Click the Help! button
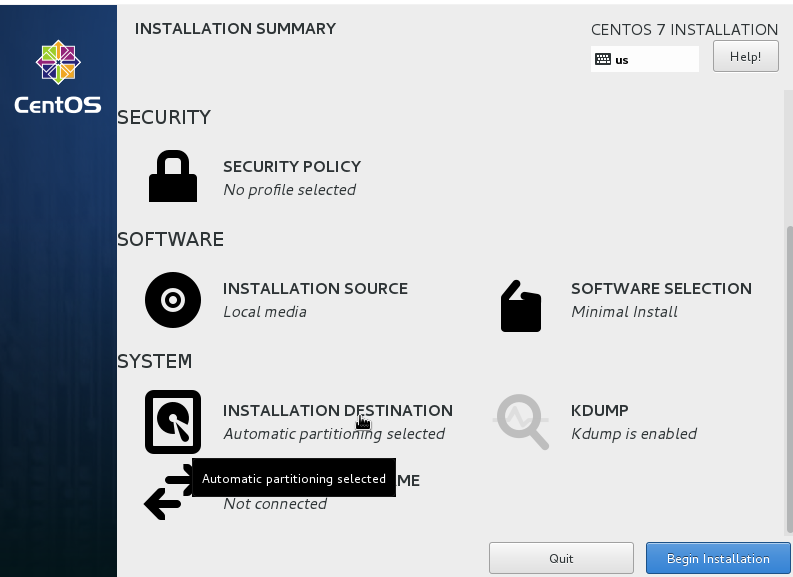The image size is (793, 577). click(745, 56)
